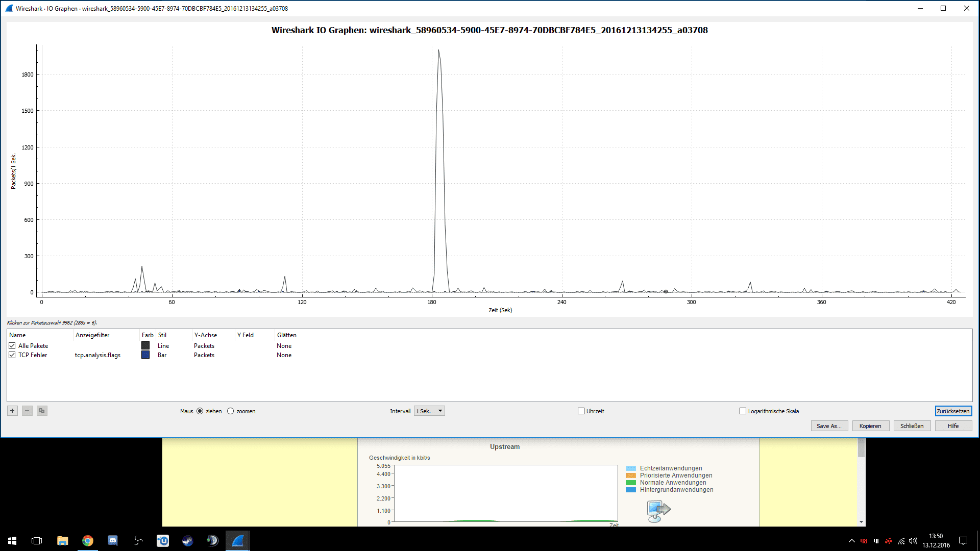This screenshot has width=980, height=551.
Task: Click the Name column header
Action: click(x=17, y=335)
